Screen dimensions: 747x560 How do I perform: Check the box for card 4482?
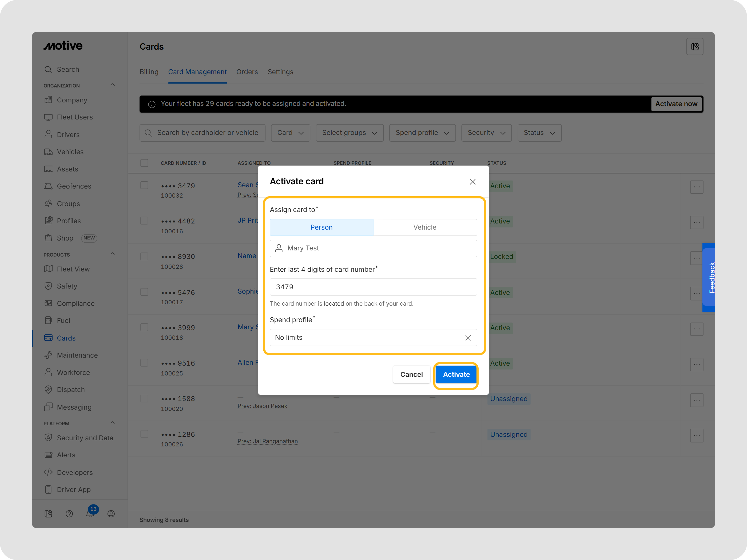(x=144, y=221)
